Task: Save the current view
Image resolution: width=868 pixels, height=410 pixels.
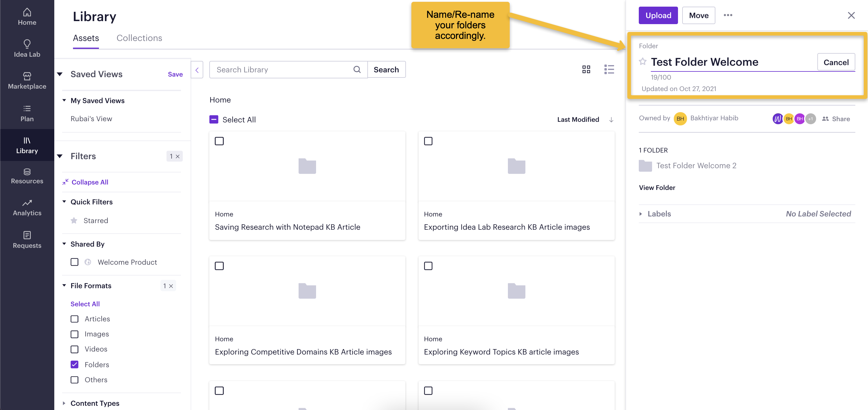Action: (x=175, y=74)
